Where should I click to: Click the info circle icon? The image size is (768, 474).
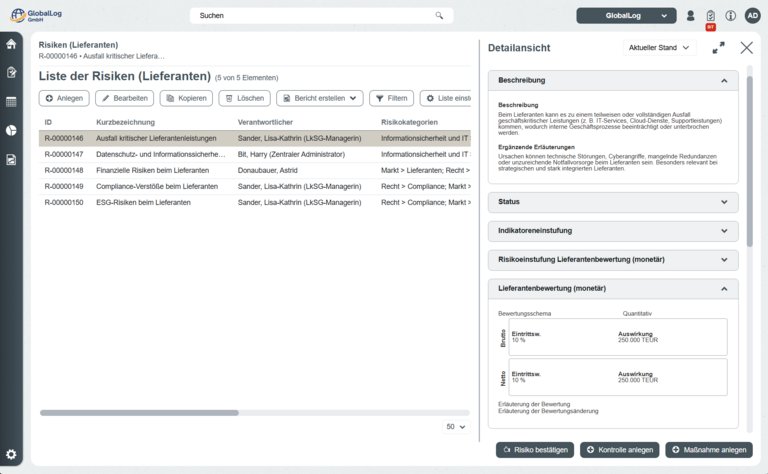coord(730,16)
